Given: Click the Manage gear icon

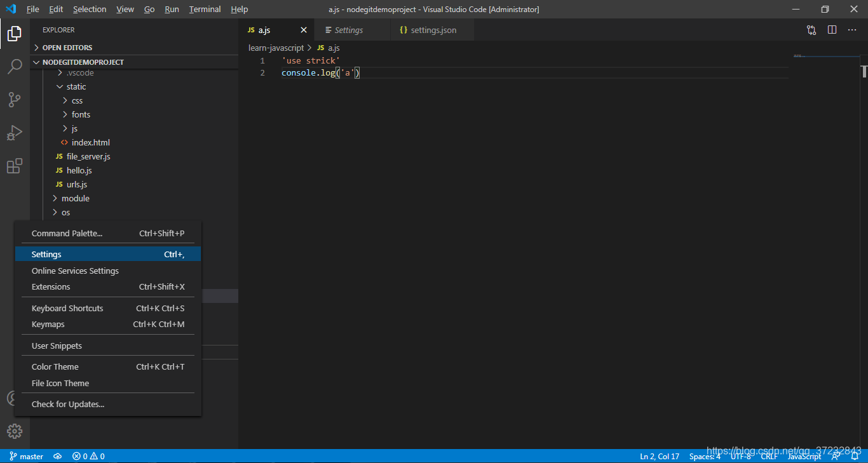Looking at the screenshot, I should [x=15, y=431].
